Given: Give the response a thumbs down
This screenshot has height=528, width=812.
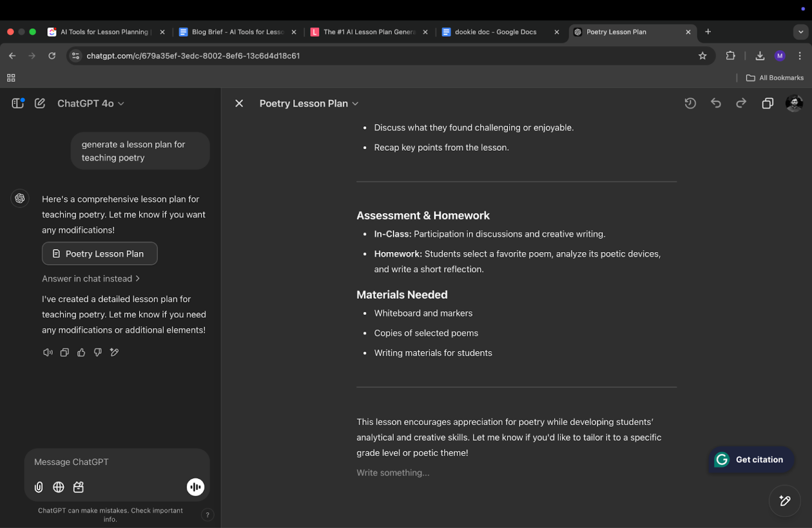Looking at the screenshot, I should click(97, 352).
